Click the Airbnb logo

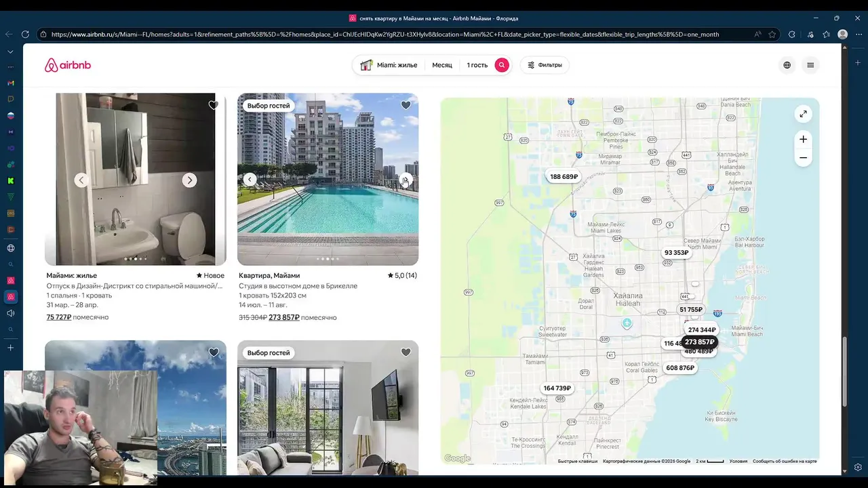pyautogui.click(x=67, y=65)
